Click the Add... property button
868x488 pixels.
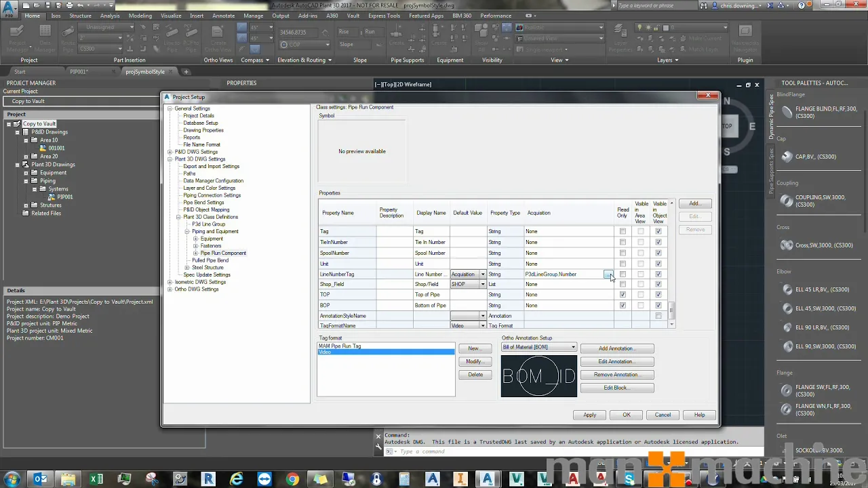(x=695, y=203)
